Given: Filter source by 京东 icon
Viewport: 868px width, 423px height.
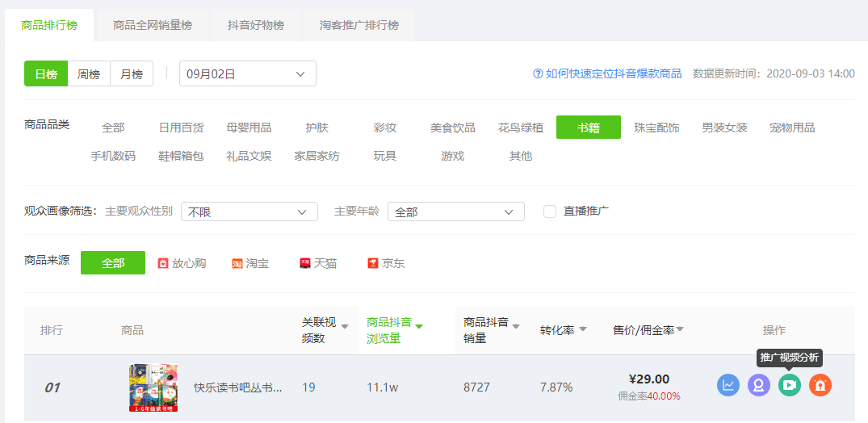Looking at the screenshot, I should (x=372, y=263).
